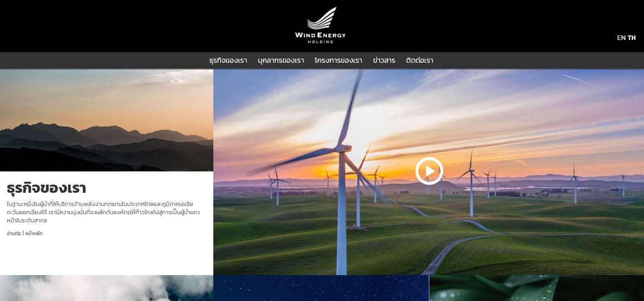Open the cloudy sky tile at bottom left
Screen dimensions: 644x301
point(106,288)
